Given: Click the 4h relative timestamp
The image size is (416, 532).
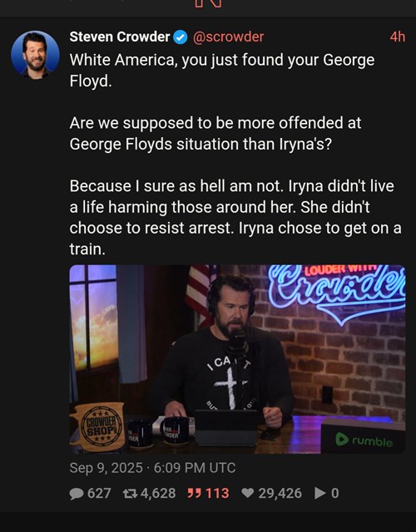Looking at the screenshot, I should [x=398, y=37].
